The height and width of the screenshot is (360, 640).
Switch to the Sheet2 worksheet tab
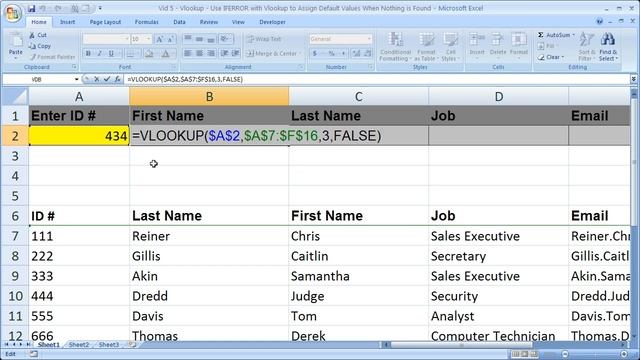[x=79, y=345]
